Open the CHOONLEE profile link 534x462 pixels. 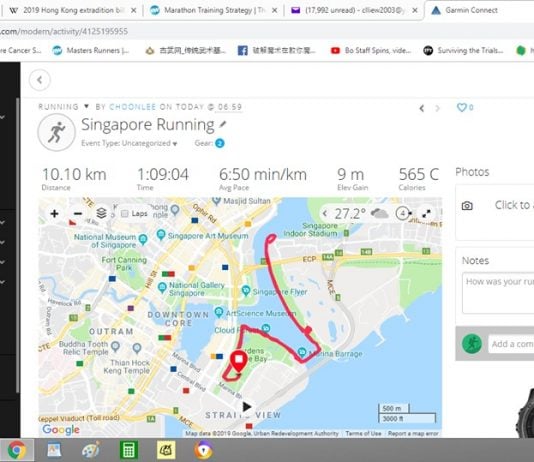[x=132, y=107]
